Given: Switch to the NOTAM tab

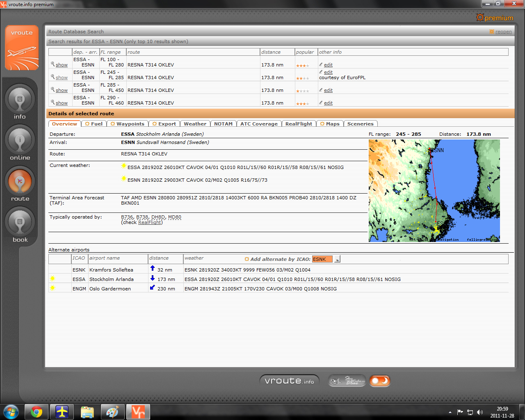Looking at the screenshot, I should tap(224, 124).
